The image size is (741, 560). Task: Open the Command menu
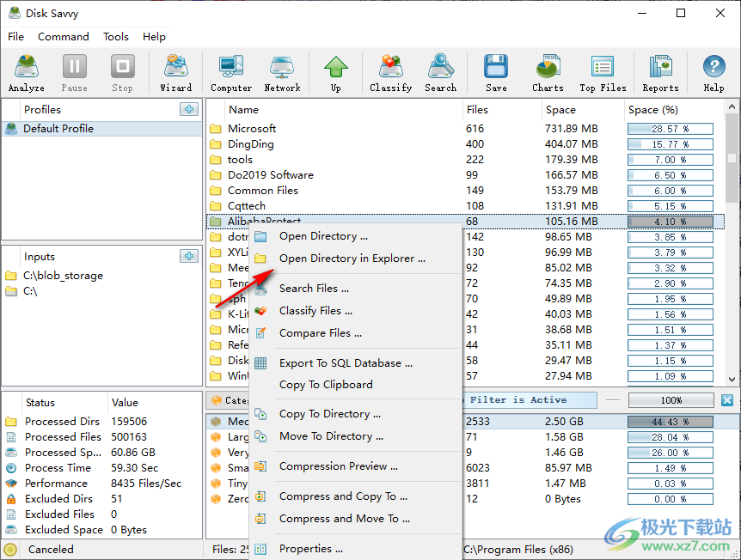click(x=64, y=37)
